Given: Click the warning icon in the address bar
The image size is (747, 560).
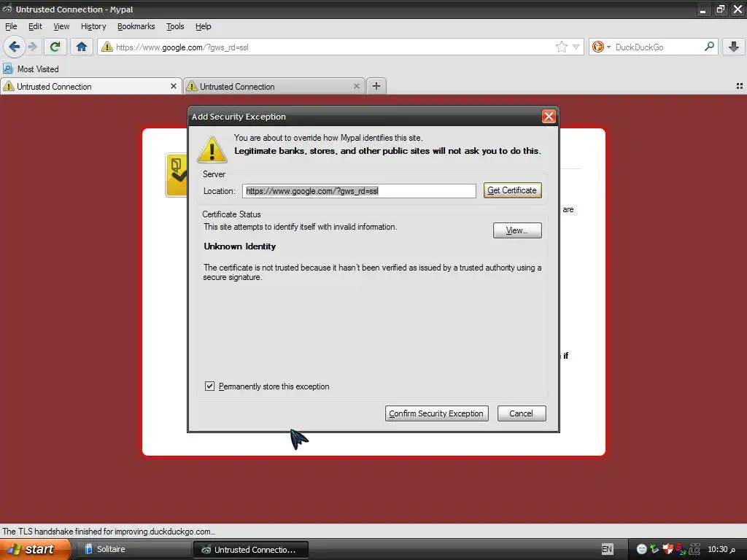Looking at the screenshot, I should (x=107, y=47).
